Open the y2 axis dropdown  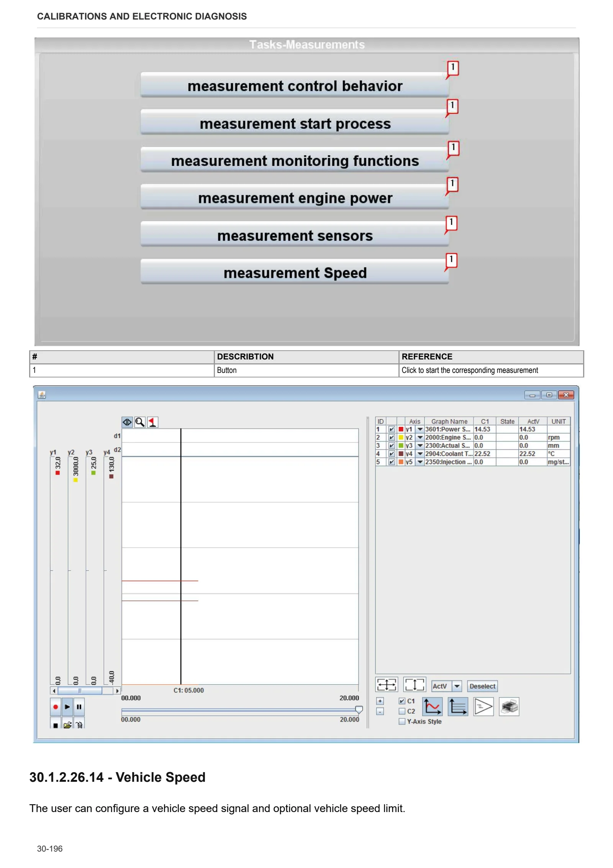[420, 438]
